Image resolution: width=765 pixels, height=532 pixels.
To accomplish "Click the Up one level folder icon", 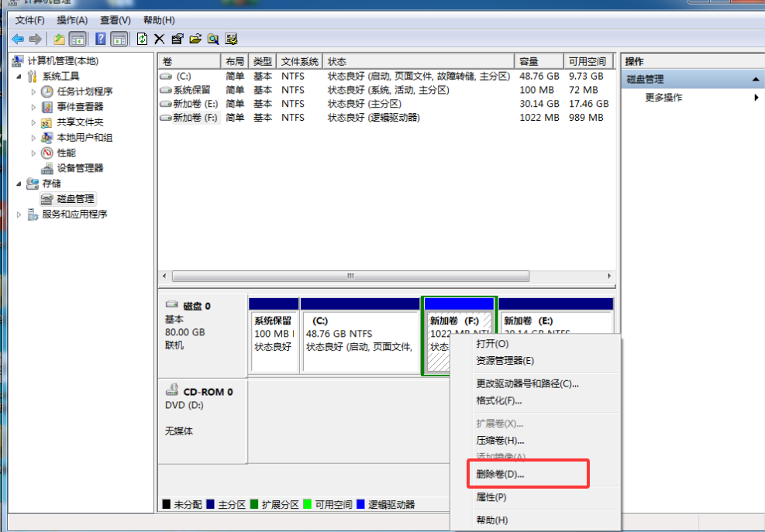I will pos(60,39).
